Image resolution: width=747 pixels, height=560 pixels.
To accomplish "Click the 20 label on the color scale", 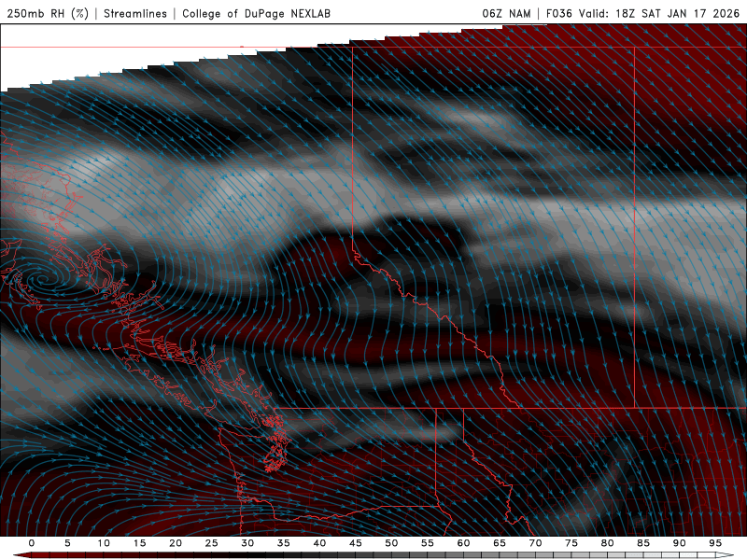I will (x=176, y=543).
